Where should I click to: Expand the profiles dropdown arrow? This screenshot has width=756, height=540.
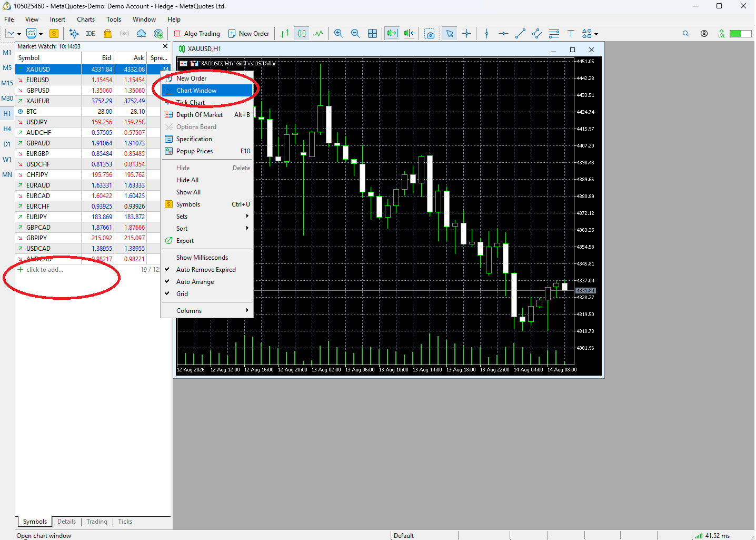pos(41,34)
